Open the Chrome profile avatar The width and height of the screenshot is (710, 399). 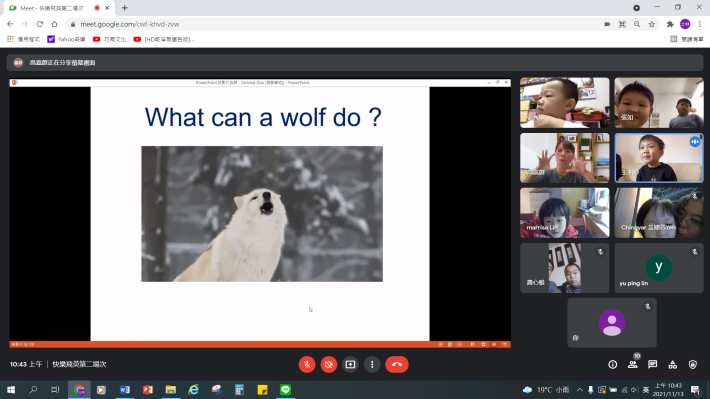[685, 24]
